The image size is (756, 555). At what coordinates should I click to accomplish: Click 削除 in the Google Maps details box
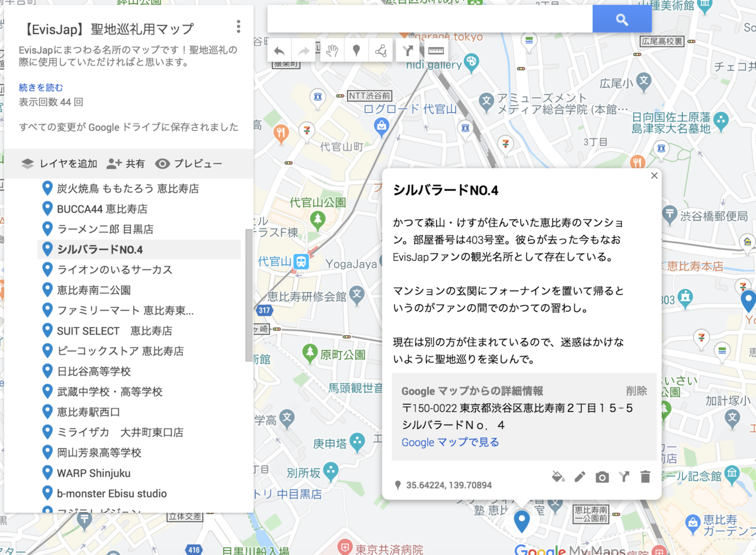(636, 391)
